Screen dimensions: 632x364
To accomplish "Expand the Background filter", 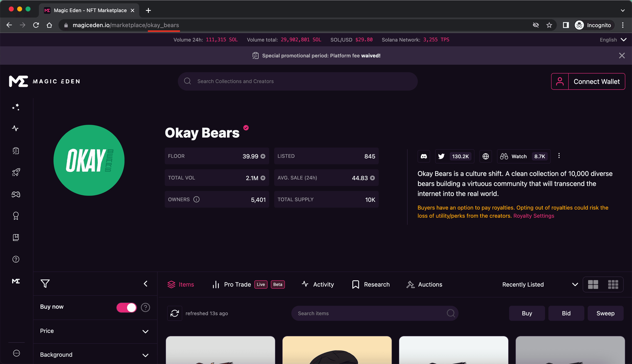I will tap(95, 355).
